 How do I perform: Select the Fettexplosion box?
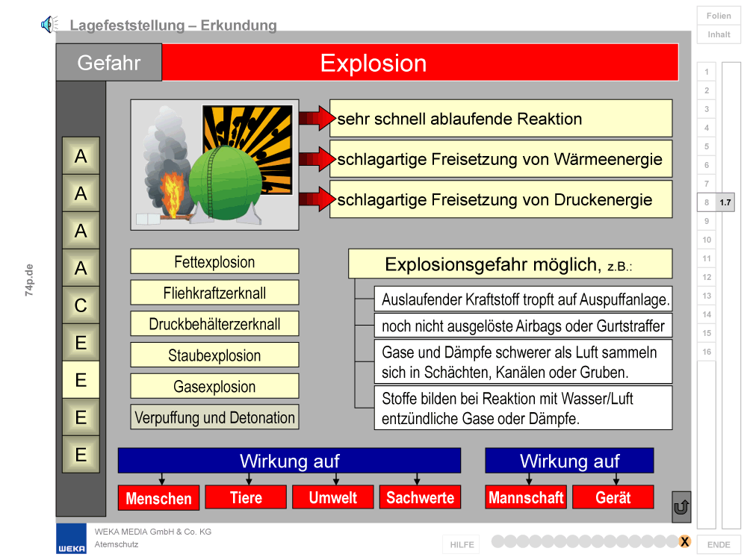pos(215,261)
